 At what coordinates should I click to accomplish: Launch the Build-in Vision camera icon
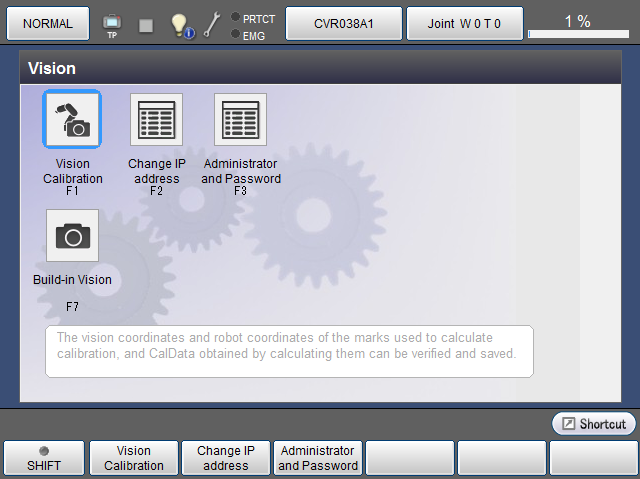click(72, 236)
